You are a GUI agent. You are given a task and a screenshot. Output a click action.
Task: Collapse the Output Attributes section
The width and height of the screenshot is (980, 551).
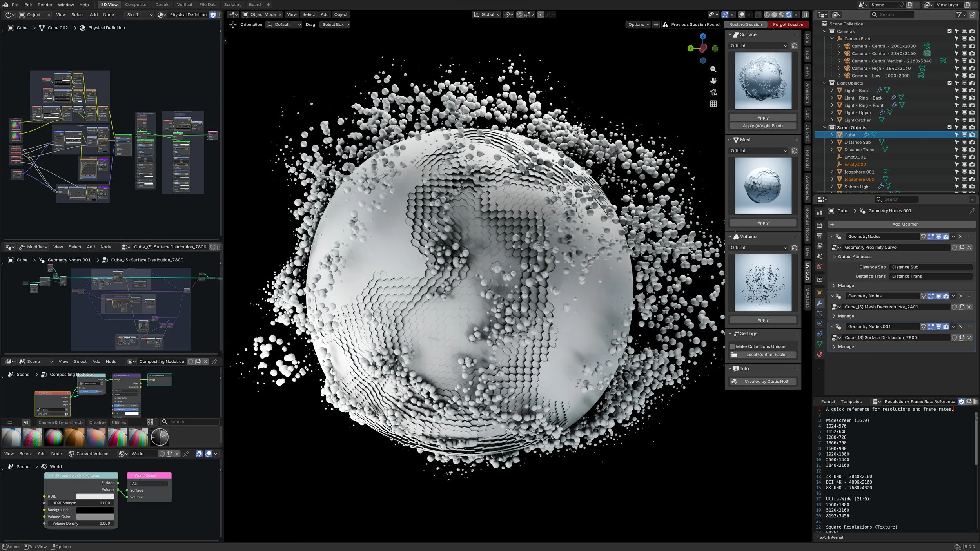pyautogui.click(x=834, y=257)
